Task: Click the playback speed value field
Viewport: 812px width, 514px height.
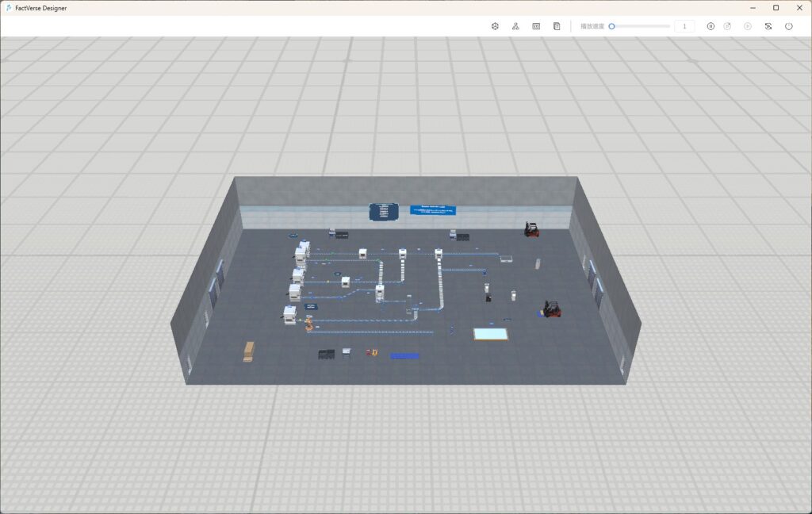Action: [x=684, y=26]
